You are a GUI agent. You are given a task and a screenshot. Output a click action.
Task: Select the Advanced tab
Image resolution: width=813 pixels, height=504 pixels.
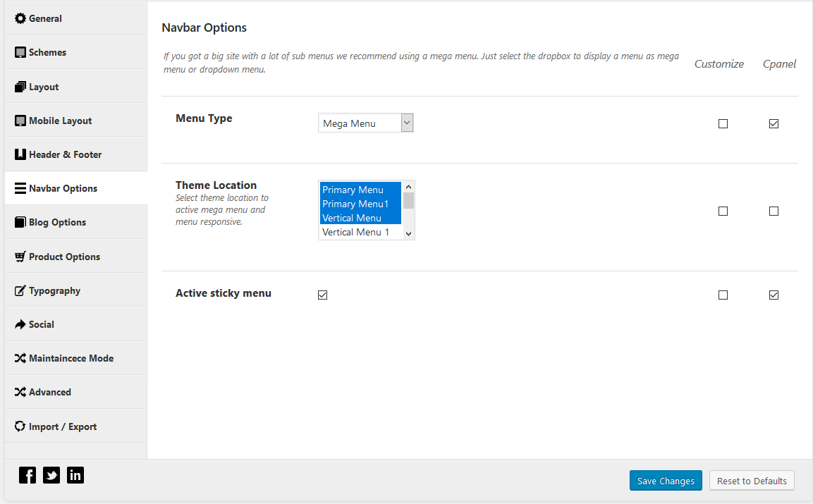point(75,392)
